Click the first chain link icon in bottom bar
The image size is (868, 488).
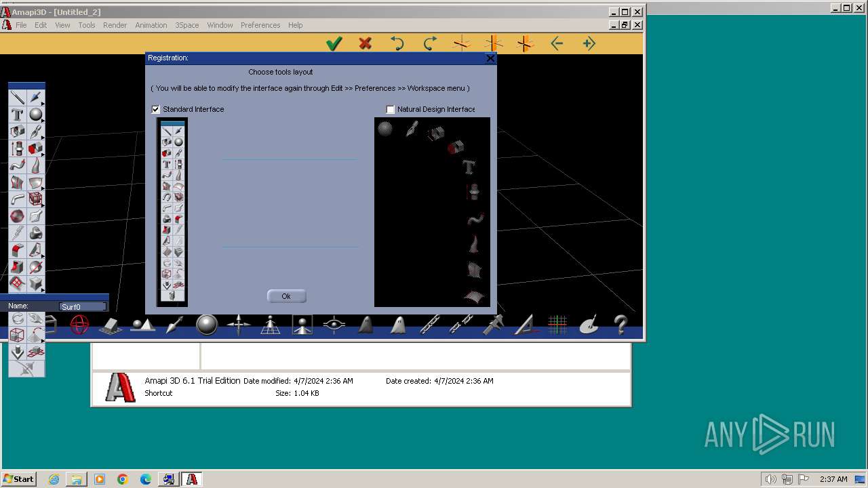pos(430,325)
